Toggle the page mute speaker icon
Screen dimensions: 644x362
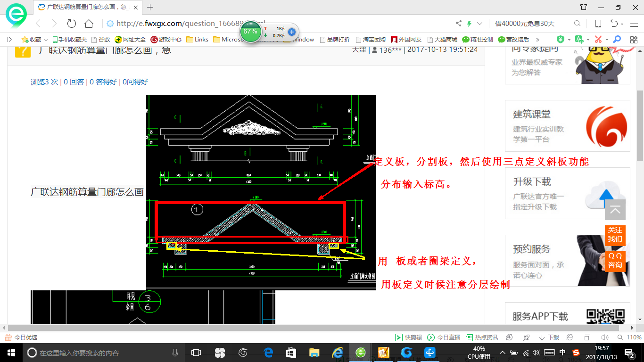pos(605,337)
